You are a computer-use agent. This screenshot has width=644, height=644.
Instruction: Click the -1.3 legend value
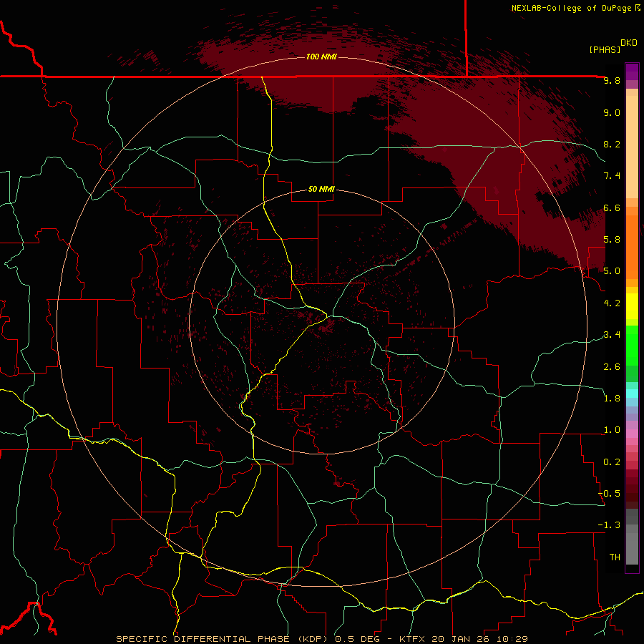point(609,525)
